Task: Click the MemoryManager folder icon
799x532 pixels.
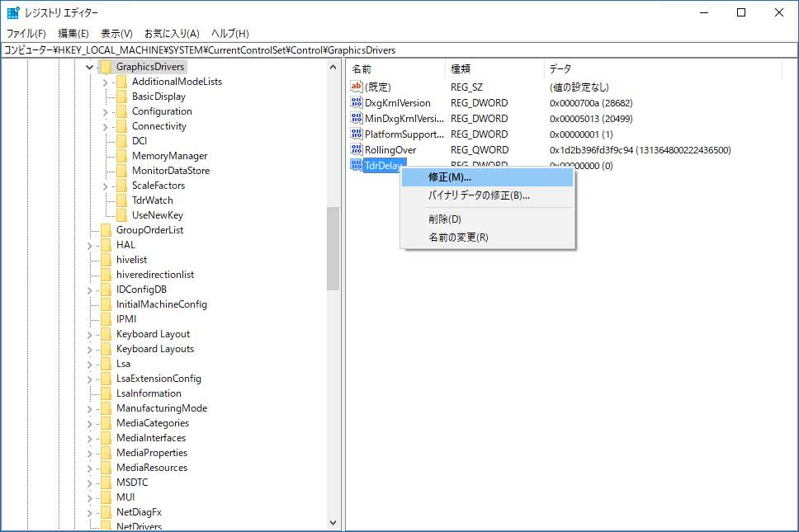Action: (x=121, y=156)
